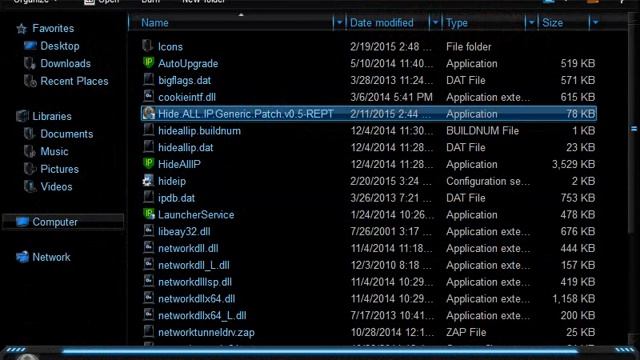Click the networktunneldrv.zap file icon

(149, 331)
